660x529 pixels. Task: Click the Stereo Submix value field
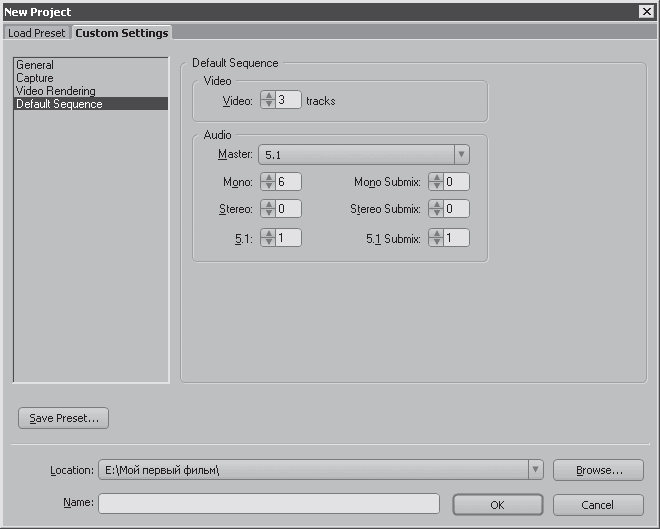point(457,209)
